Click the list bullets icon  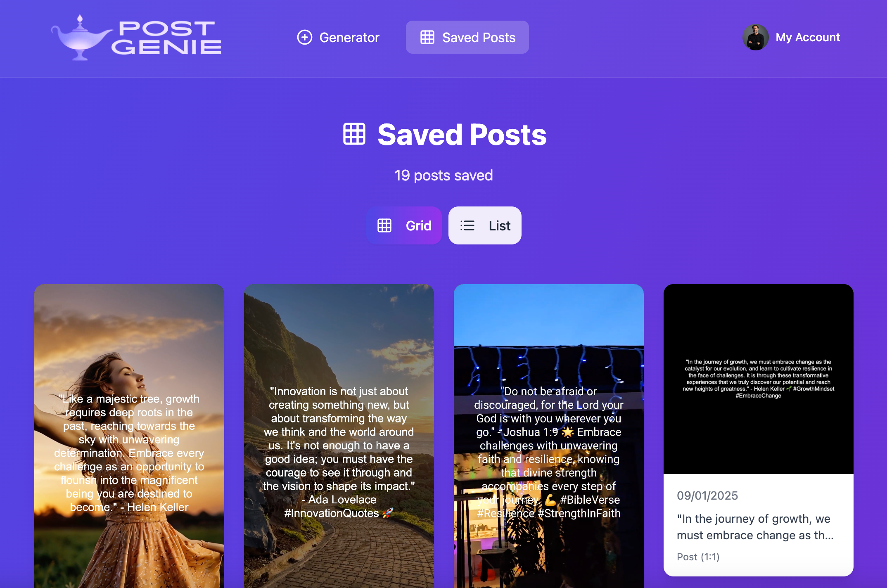467,225
